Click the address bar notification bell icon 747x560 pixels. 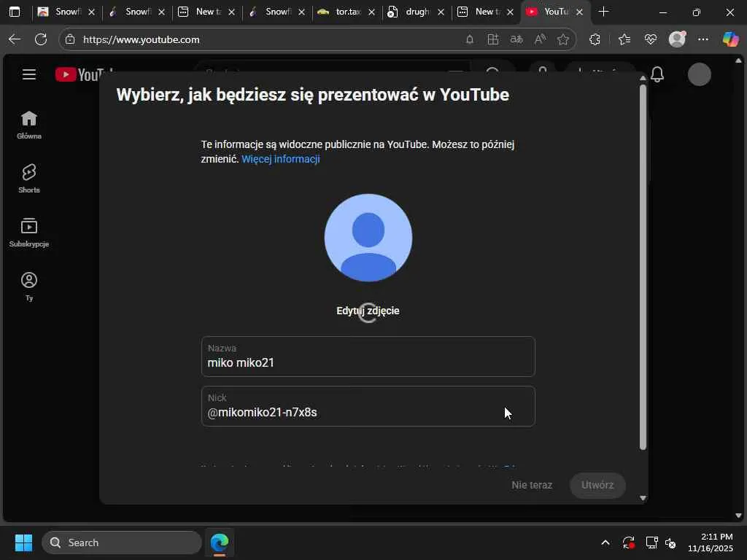pyautogui.click(x=470, y=39)
